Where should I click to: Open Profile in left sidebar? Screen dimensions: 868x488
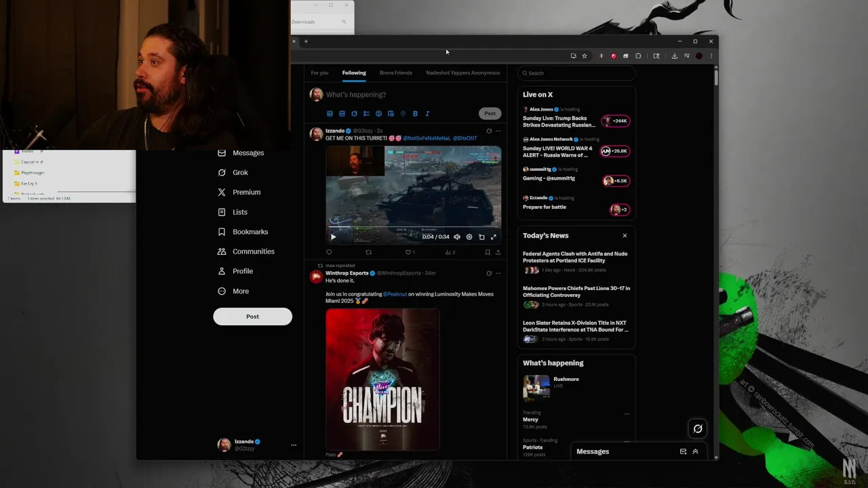[235, 271]
